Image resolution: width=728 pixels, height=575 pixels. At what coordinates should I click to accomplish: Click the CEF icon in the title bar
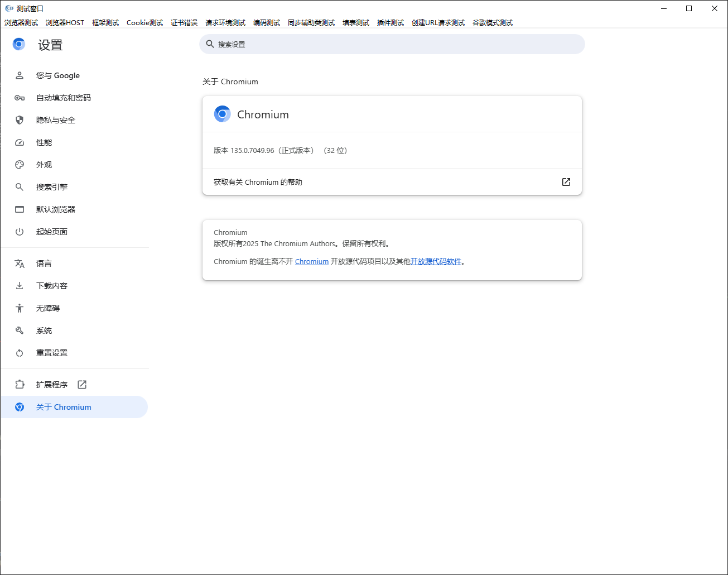9,8
